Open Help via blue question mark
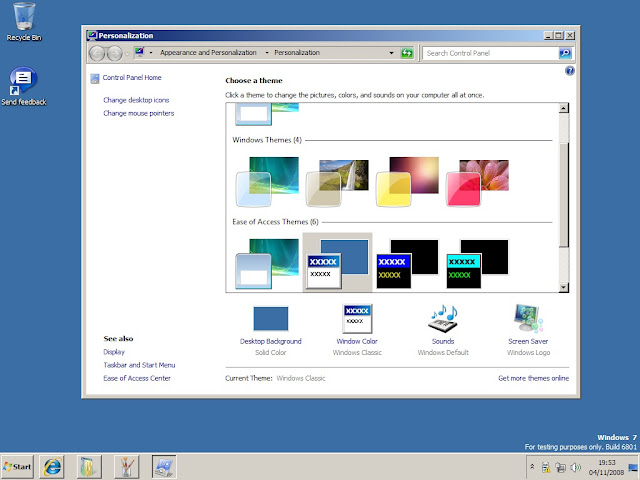 coord(569,71)
